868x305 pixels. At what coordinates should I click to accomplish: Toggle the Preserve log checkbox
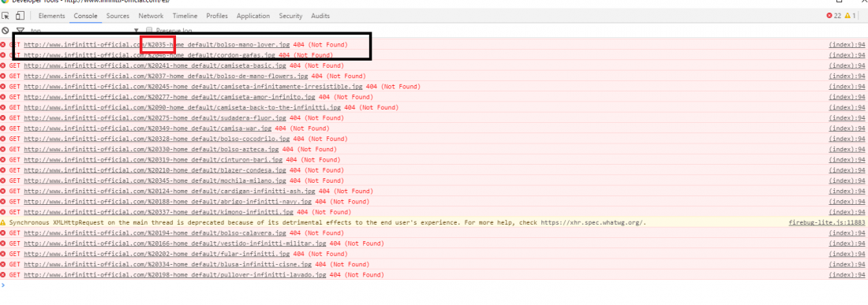149,31
